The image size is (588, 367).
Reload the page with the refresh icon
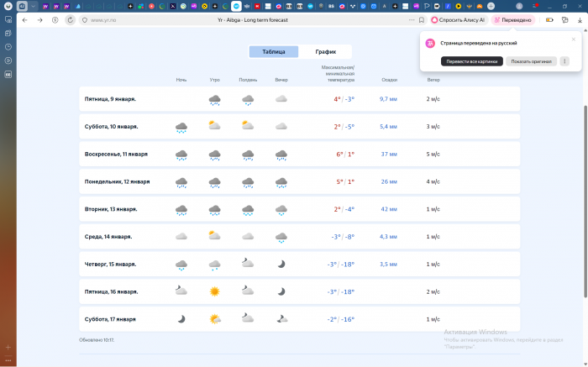(x=70, y=19)
